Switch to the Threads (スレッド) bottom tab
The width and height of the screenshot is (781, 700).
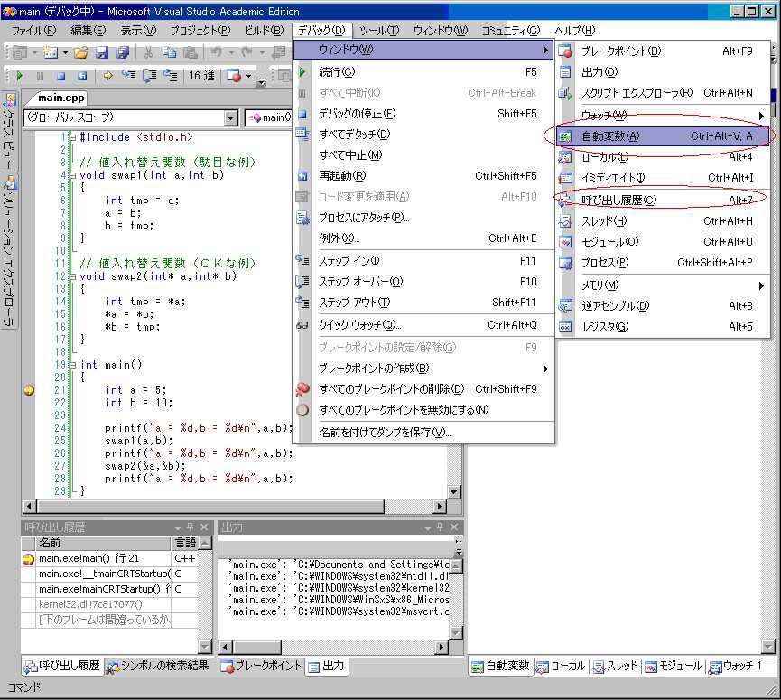click(x=616, y=666)
